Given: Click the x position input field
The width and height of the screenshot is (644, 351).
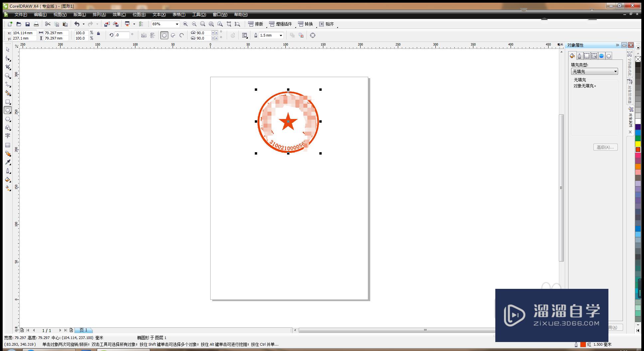Looking at the screenshot, I should coord(24,33).
